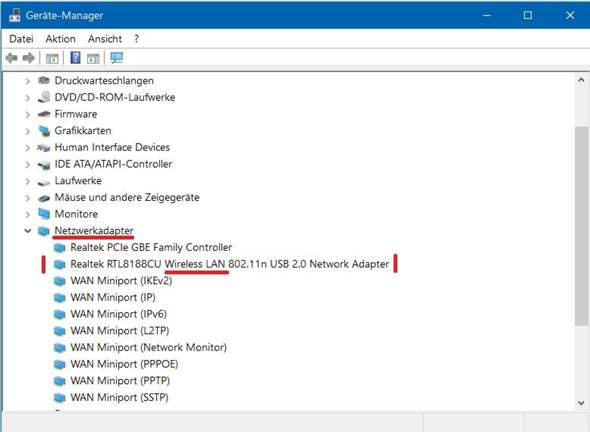Expand the Laufwerke node
590x432 pixels.
(x=27, y=181)
